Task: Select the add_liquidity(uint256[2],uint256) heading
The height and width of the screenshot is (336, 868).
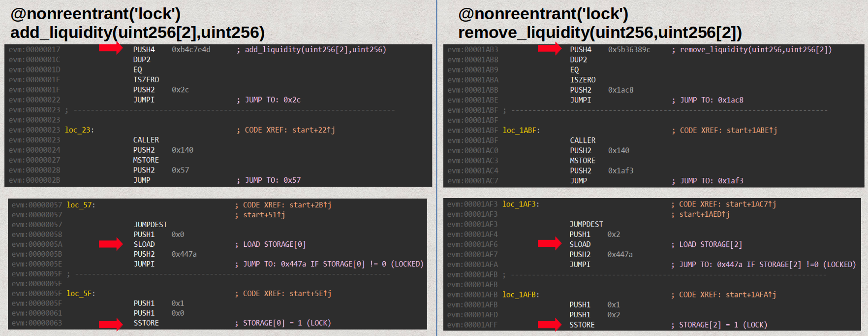Action: 137,33
